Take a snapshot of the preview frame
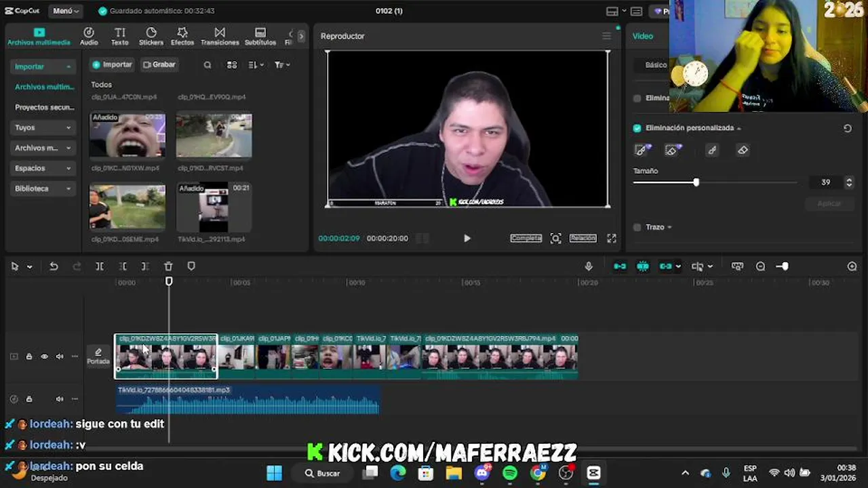This screenshot has height=488, width=868. [x=555, y=238]
